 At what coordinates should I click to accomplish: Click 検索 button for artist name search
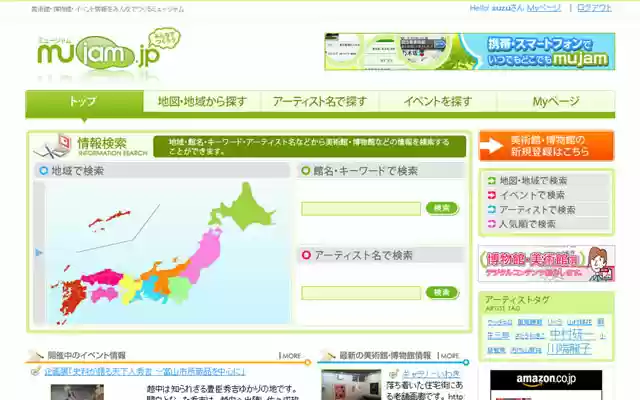pyautogui.click(x=442, y=292)
